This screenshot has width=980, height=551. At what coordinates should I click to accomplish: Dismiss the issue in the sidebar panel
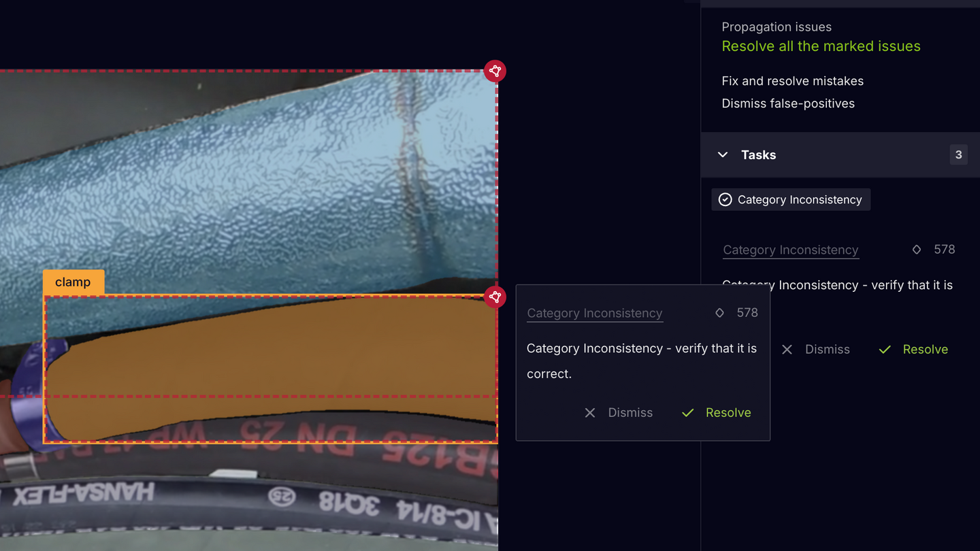click(x=815, y=350)
